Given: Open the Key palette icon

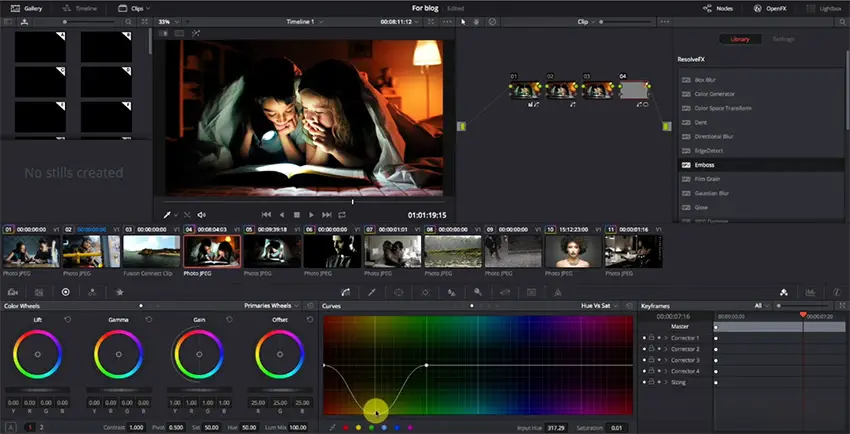Looking at the screenshot, I should coord(478,292).
